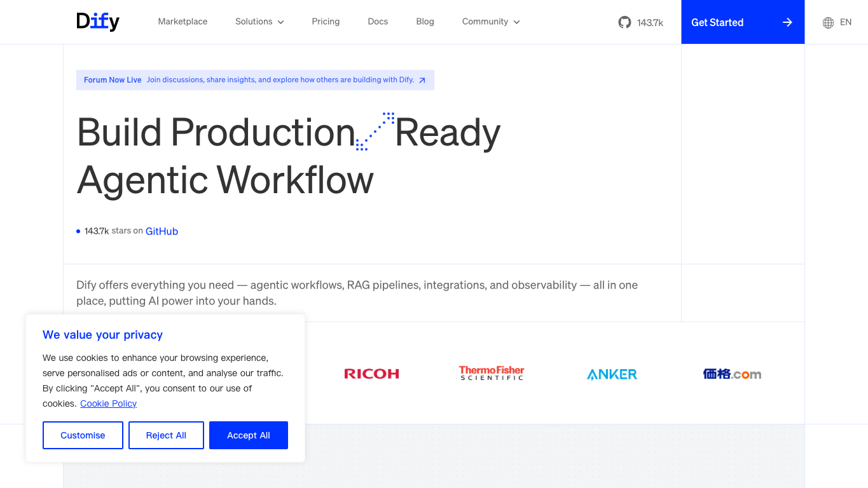View the ThermoFisher Scientific logo
The width and height of the screenshot is (868, 488).
click(492, 373)
